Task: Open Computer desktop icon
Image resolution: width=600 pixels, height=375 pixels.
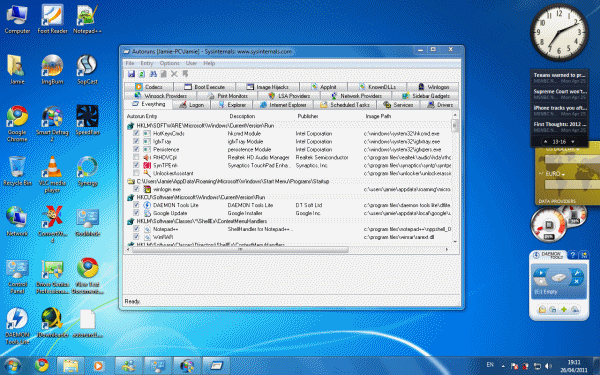Action: point(17,19)
